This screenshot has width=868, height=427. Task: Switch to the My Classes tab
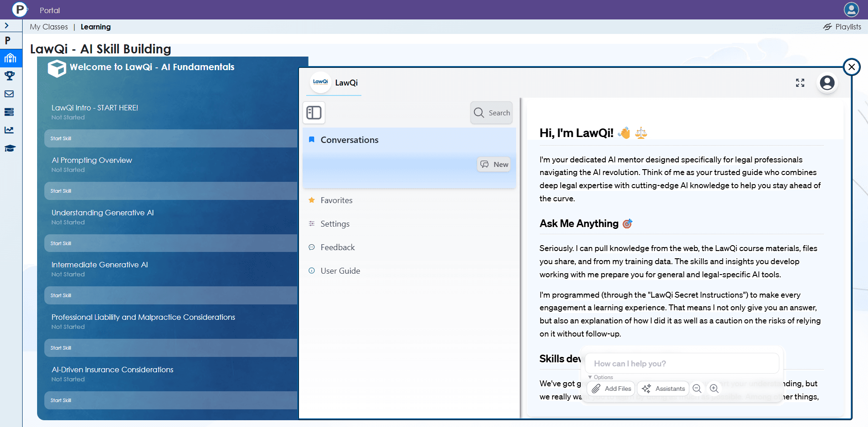(x=49, y=27)
